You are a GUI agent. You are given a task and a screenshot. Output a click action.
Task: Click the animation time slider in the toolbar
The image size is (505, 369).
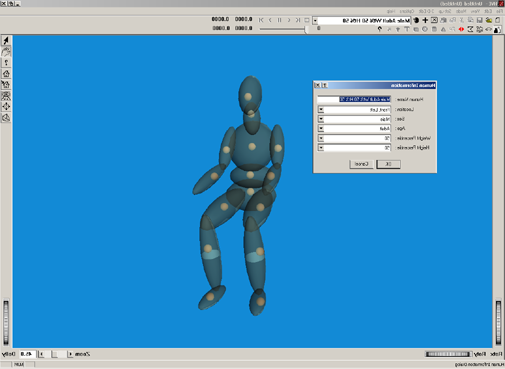click(x=283, y=29)
